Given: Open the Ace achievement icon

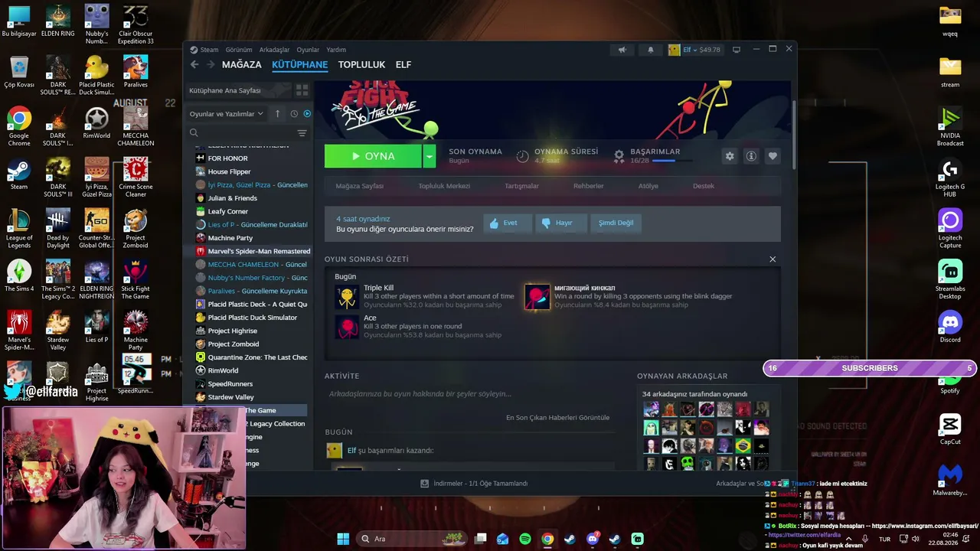Looking at the screenshot, I should pos(348,328).
